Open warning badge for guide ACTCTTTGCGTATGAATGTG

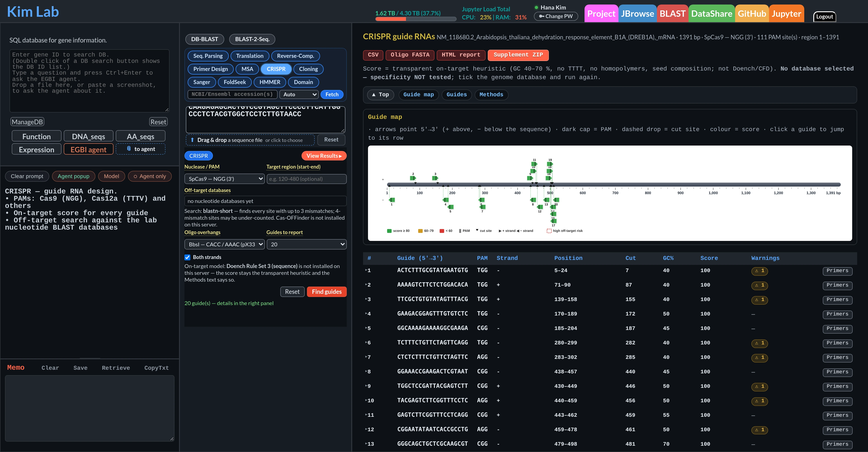tap(759, 271)
